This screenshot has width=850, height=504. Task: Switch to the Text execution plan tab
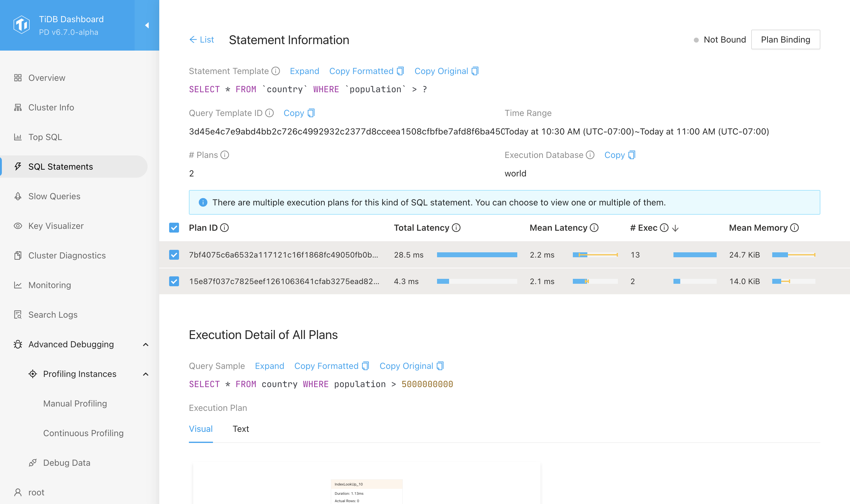[240, 429]
